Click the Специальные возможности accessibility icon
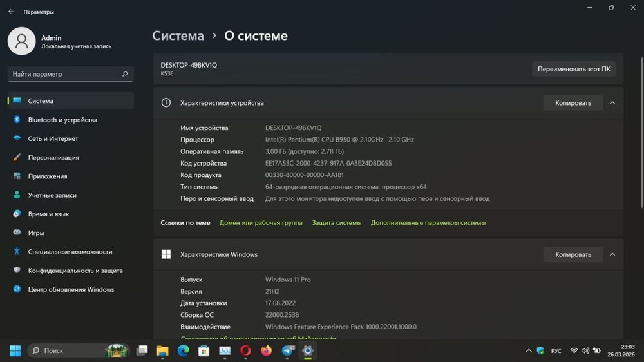644x362 pixels. point(17,251)
